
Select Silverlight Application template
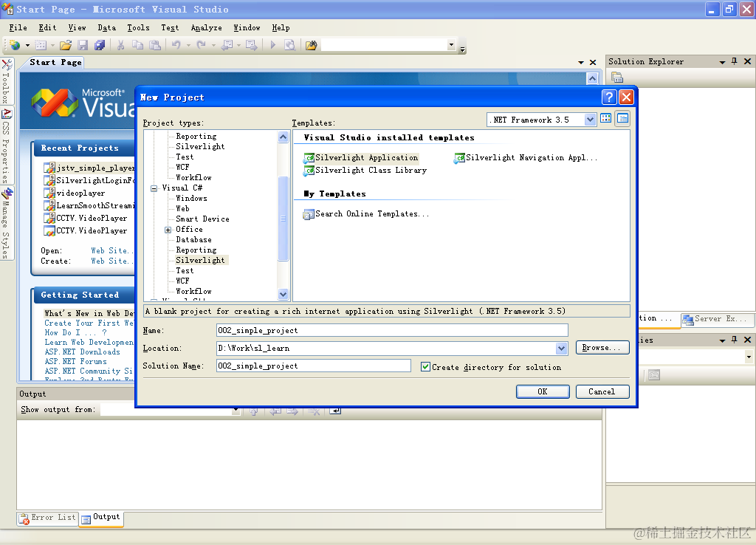click(361, 158)
